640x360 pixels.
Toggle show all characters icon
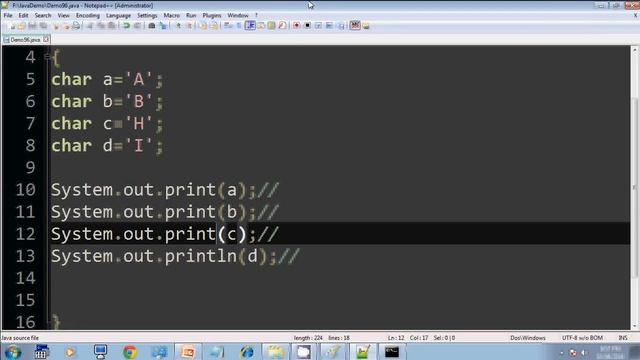[239, 26]
